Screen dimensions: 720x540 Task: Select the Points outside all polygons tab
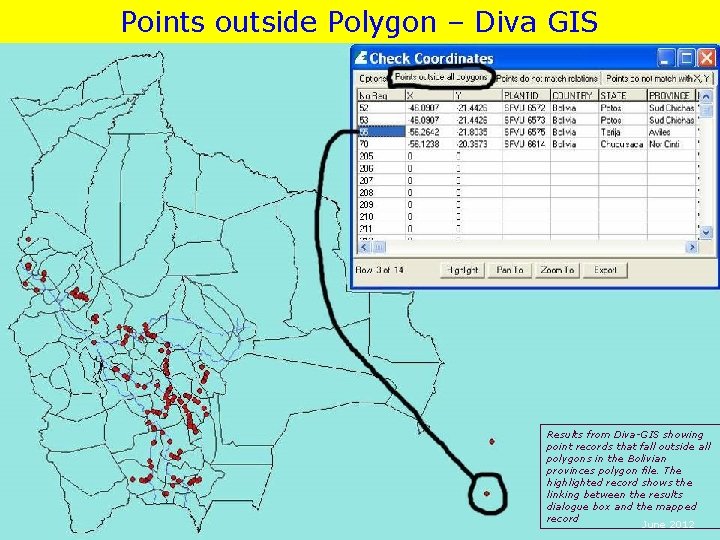click(x=441, y=77)
